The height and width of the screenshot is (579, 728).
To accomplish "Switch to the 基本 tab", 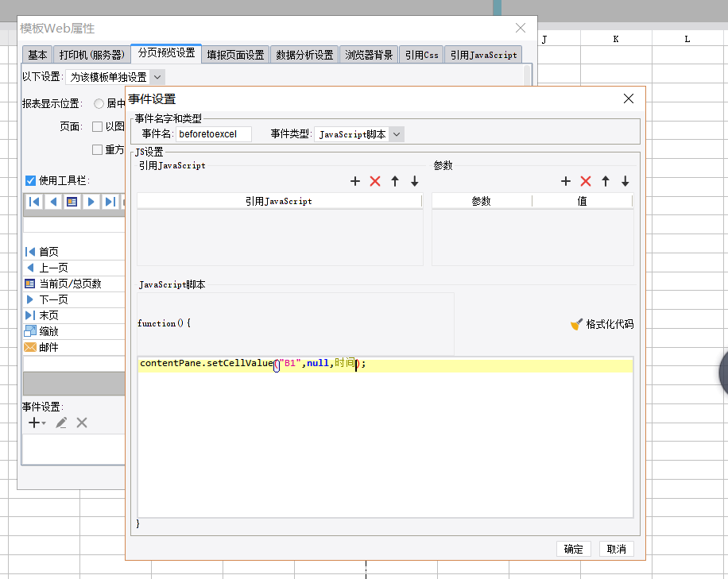I will click(37, 55).
